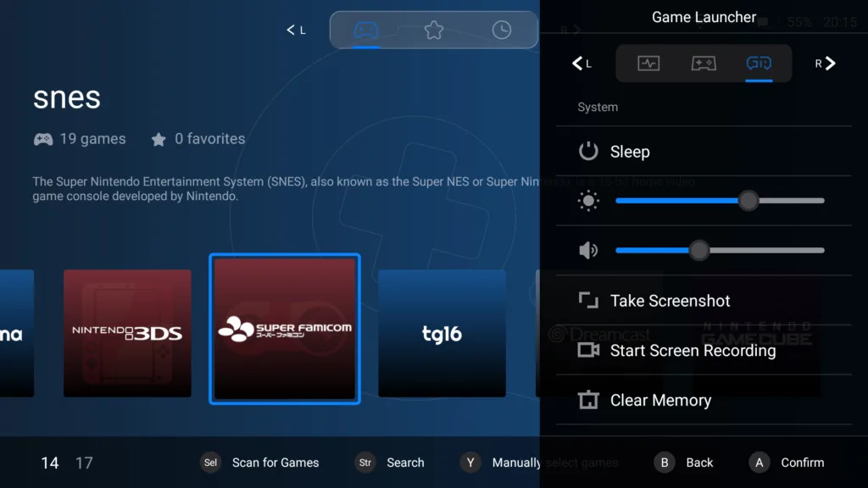Click the volume speaker icon

tap(588, 250)
